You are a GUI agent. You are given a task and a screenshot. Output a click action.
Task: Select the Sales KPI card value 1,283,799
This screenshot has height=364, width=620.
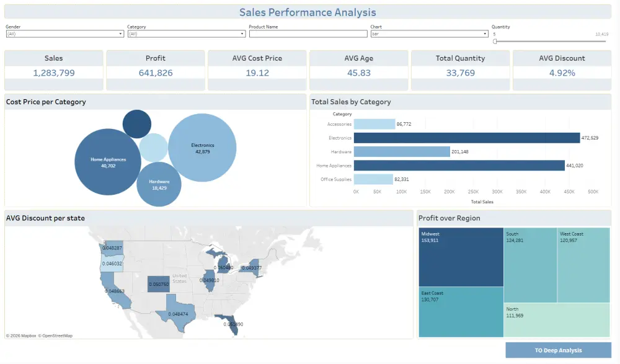click(x=54, y=73)
